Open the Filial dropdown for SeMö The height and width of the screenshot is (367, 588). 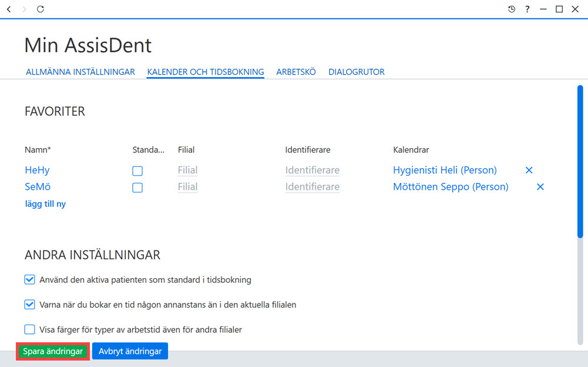187,186
